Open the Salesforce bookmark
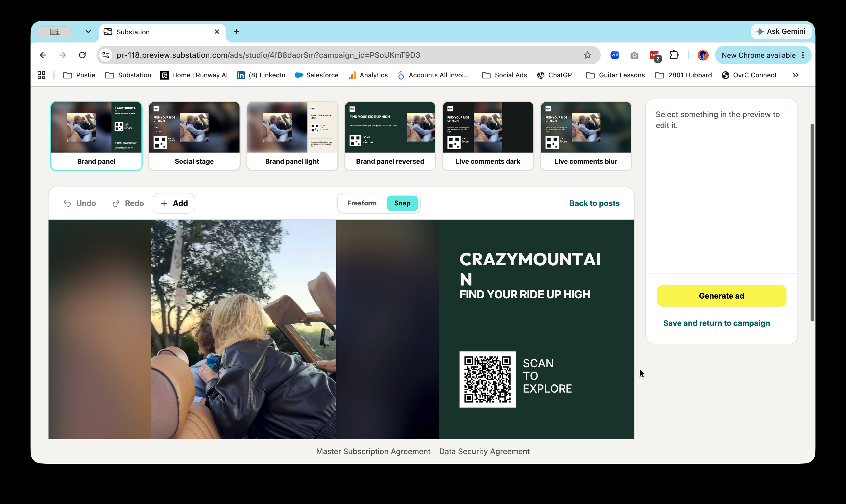This screenshot has width=846, height=504. [x=316, y=75]
